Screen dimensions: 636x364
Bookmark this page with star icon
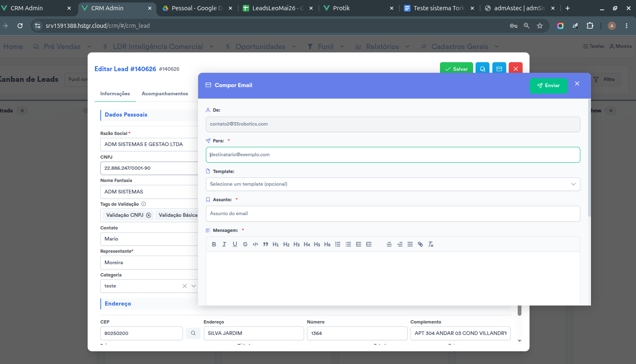click(540, 26)
